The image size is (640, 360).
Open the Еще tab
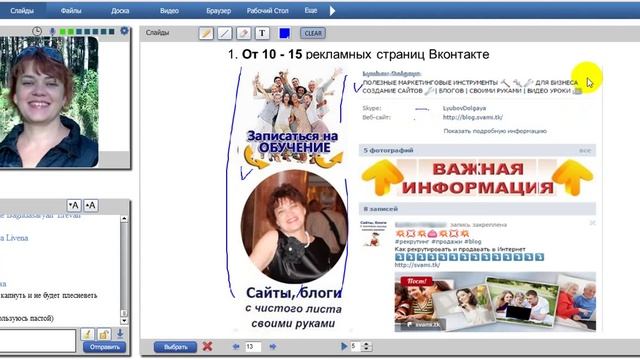[311, 11]
